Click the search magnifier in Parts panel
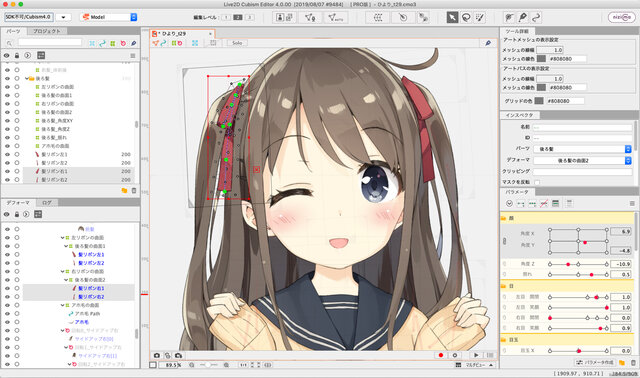The height and width of the screenshot is (378, 640). pyautogui.click(x=9, y=43)
